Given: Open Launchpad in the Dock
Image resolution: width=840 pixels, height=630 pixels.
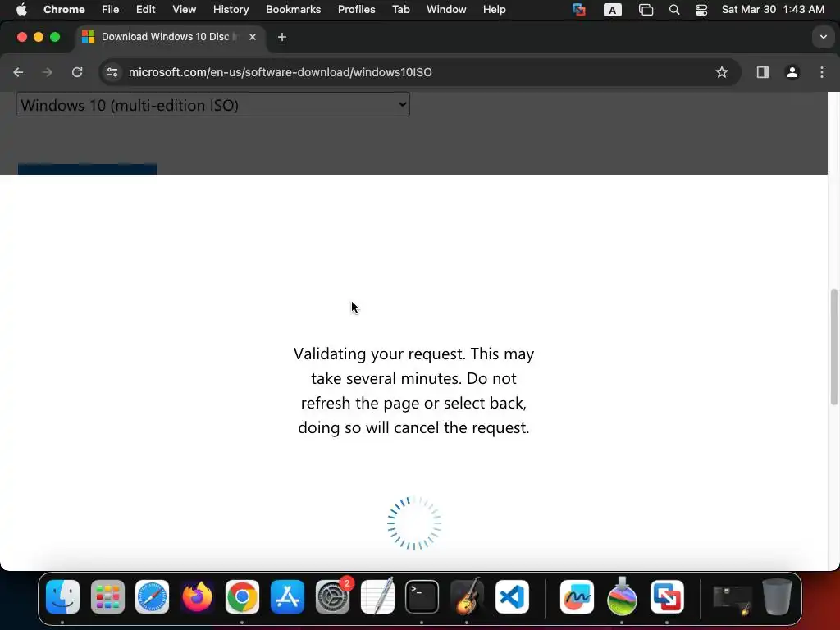Looking at the screenshot, I should (x=107, y=596).
